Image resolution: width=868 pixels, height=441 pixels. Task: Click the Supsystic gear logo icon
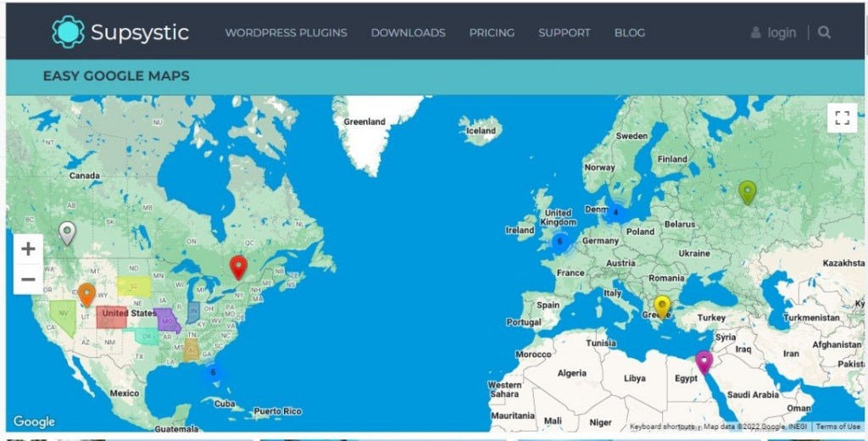tap(69, 32)
